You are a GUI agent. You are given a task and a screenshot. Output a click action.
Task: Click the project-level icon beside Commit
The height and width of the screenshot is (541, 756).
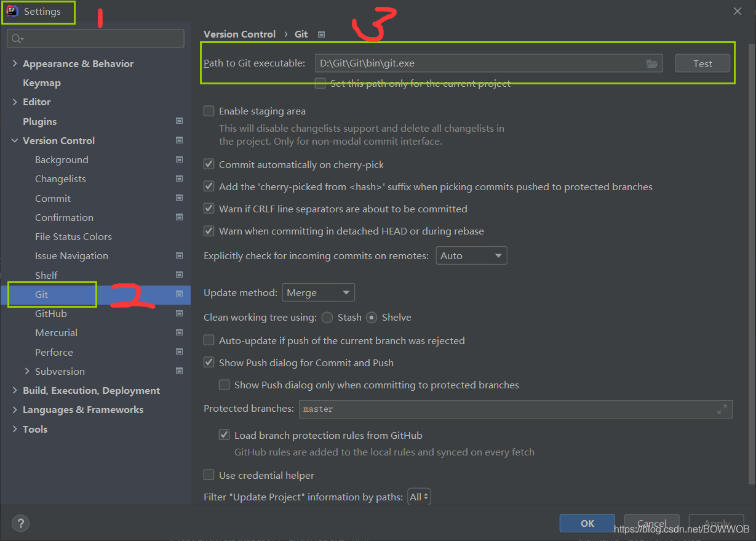point(179,198)
